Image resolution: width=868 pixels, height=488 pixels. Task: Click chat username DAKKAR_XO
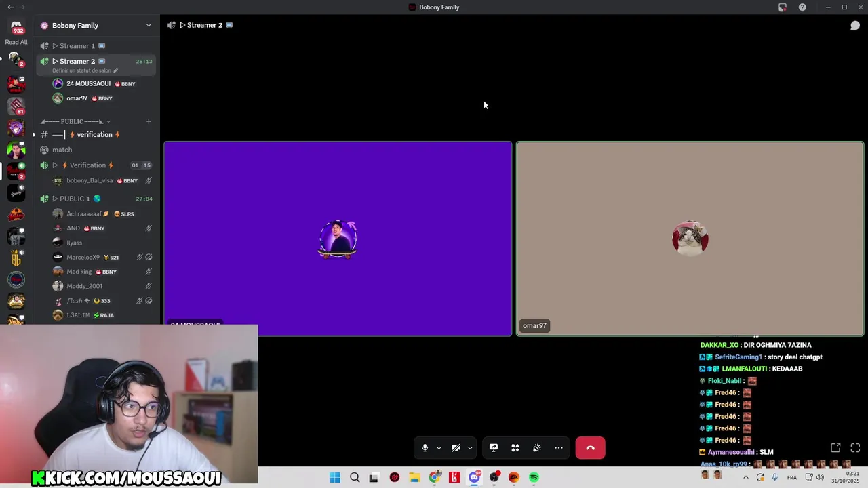tap(719, 345)
